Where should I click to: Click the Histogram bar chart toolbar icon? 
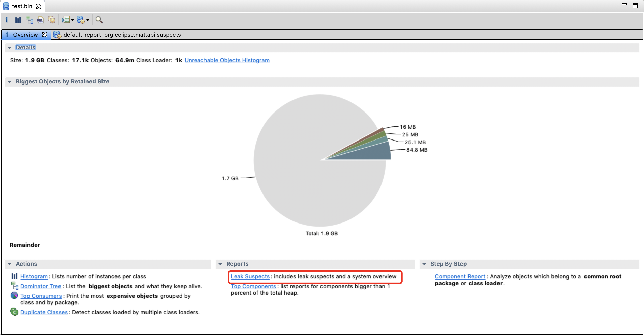coord(18,20)
